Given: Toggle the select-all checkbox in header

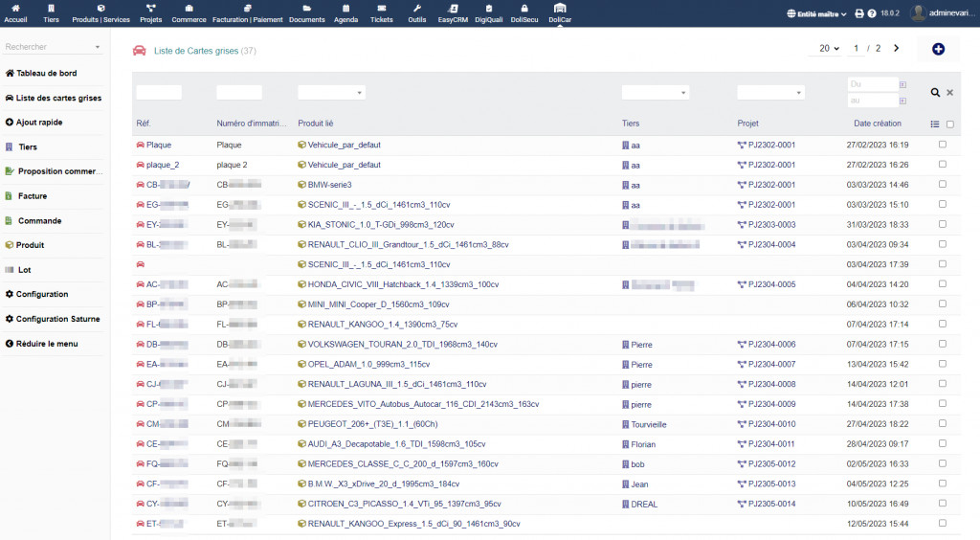Looking at the screenshot, I should 950,124.
